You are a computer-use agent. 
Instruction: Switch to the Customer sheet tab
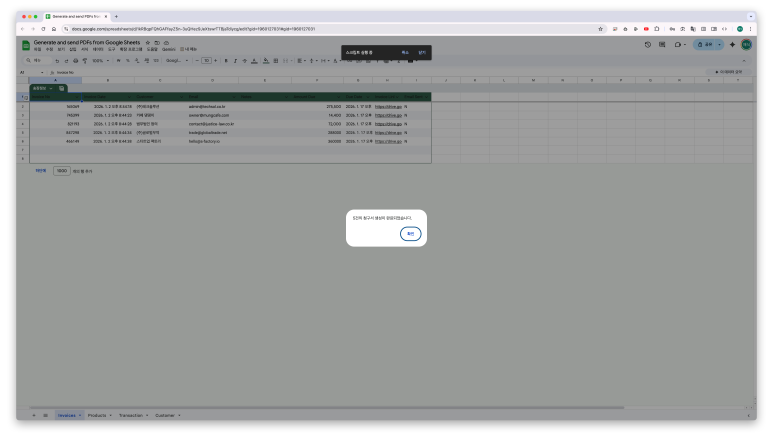[166, 414]
